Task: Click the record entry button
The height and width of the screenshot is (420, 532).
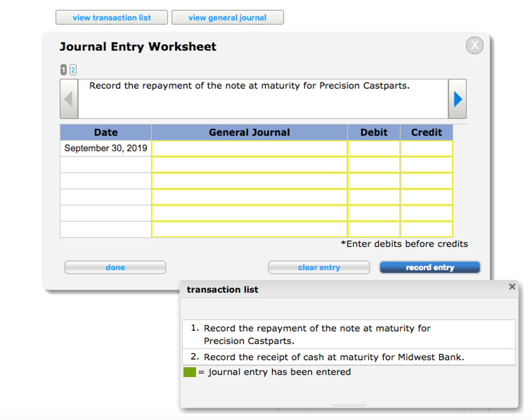Action: click(x=430, y=267)
